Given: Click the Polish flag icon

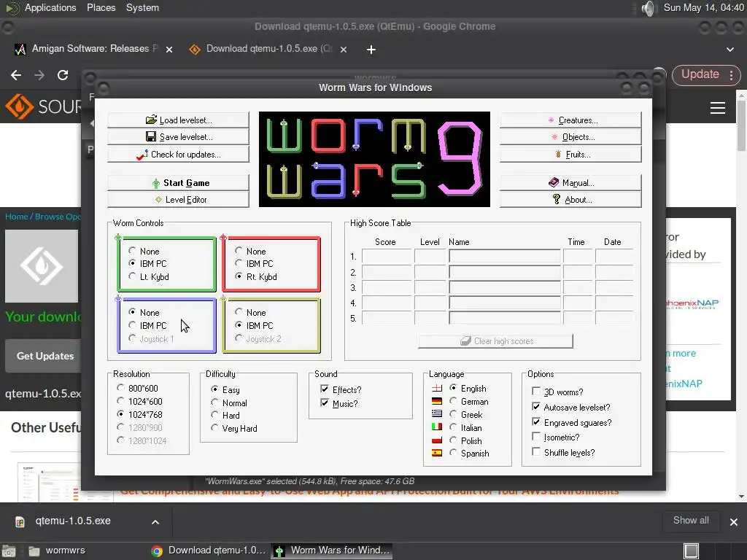Looking at the screenshot, I should [x=437, y=440].
